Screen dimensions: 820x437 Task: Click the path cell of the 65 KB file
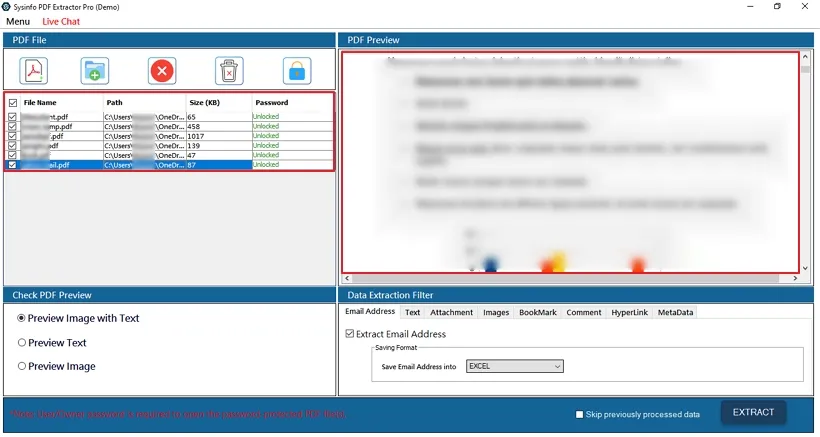[144, 117]
